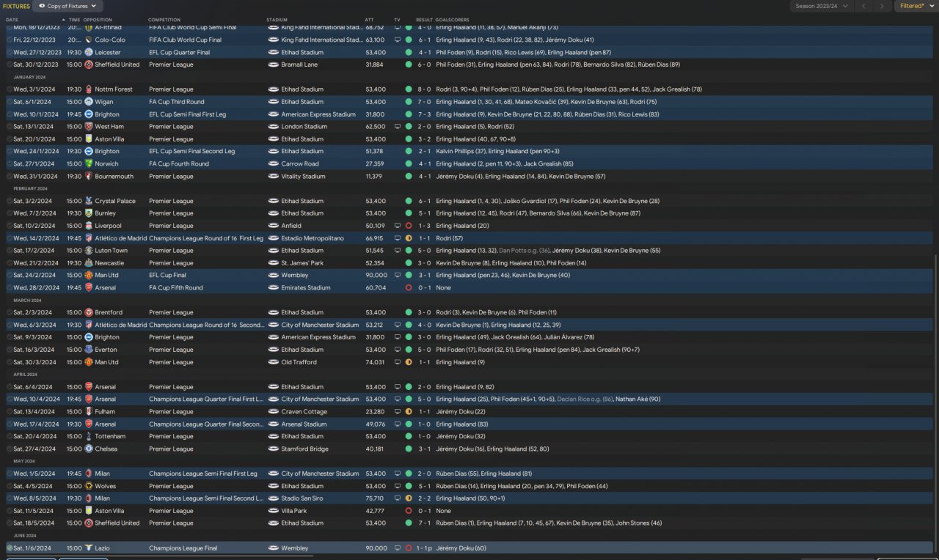The image size is (939, 560).
Task: Click the Newcastle club badge
Action: 88,263
